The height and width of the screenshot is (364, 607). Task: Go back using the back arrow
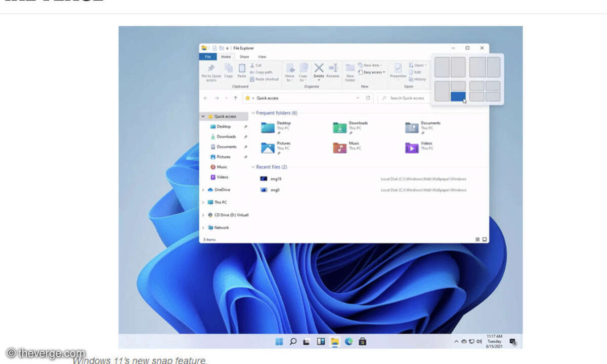point(205,98)
